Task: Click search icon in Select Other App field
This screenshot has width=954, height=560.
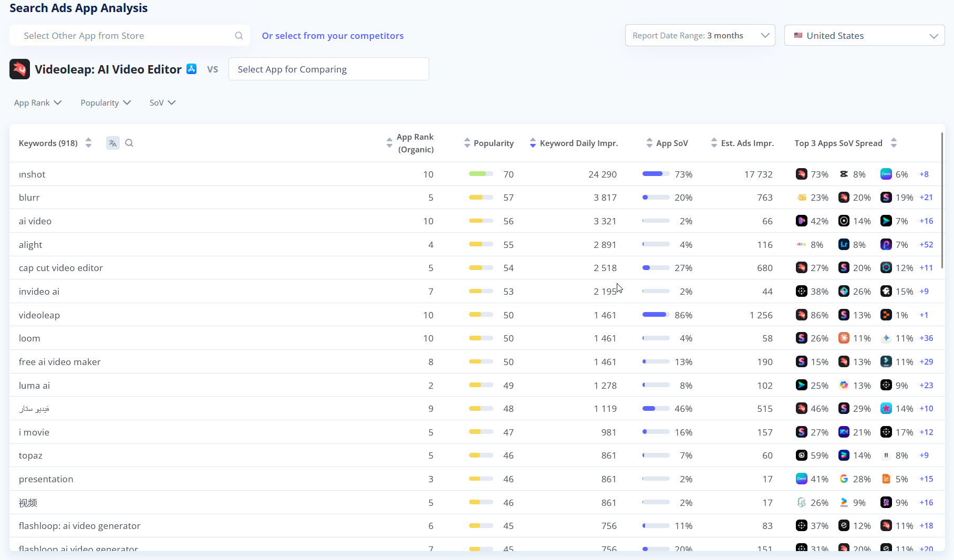Action: pyautogui.click(x=238, y=36)
